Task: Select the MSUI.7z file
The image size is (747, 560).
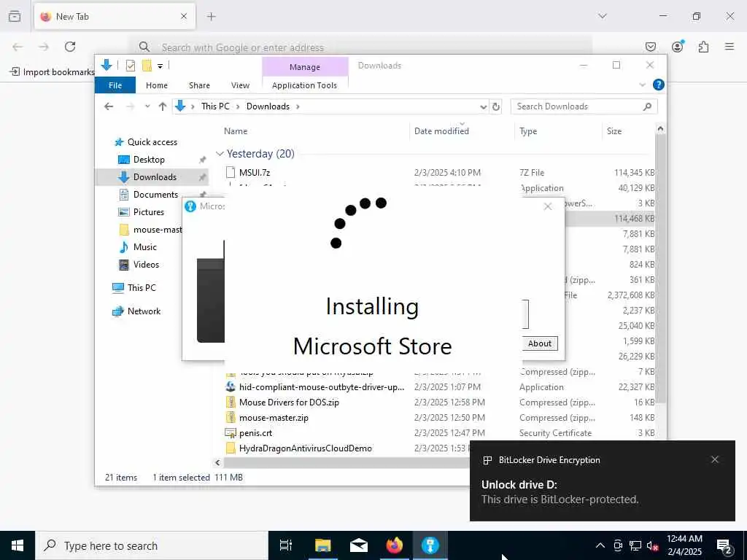Action: tap(255, 172)
